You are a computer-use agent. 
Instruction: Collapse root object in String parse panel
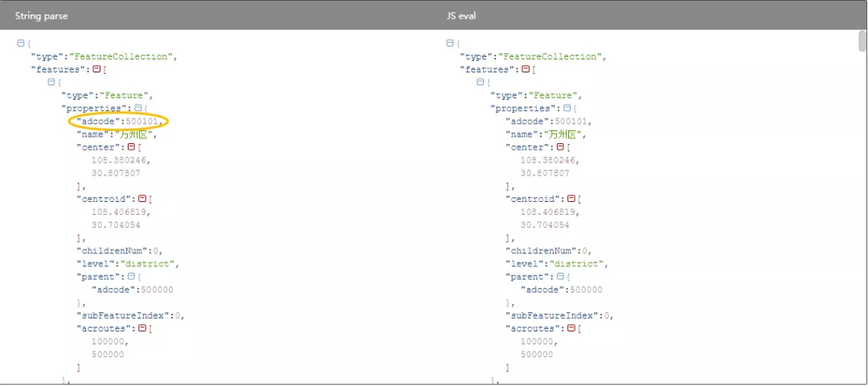click(x=21, y=43)
